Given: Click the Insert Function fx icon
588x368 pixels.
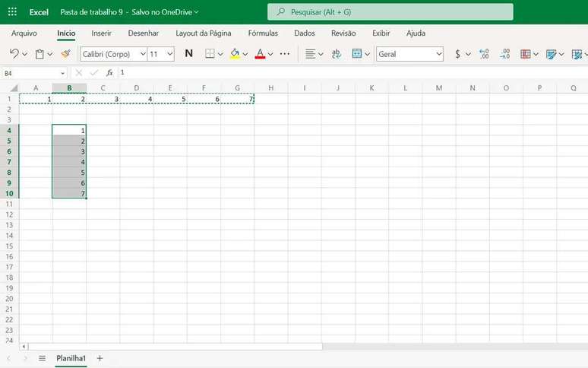Looking at the screenshot, I should pos(109,73).
